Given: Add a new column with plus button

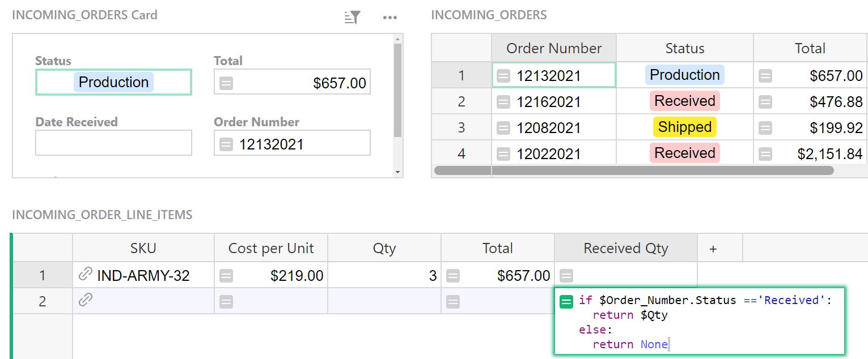Looking at the screenshot, I should click(713, 249).
